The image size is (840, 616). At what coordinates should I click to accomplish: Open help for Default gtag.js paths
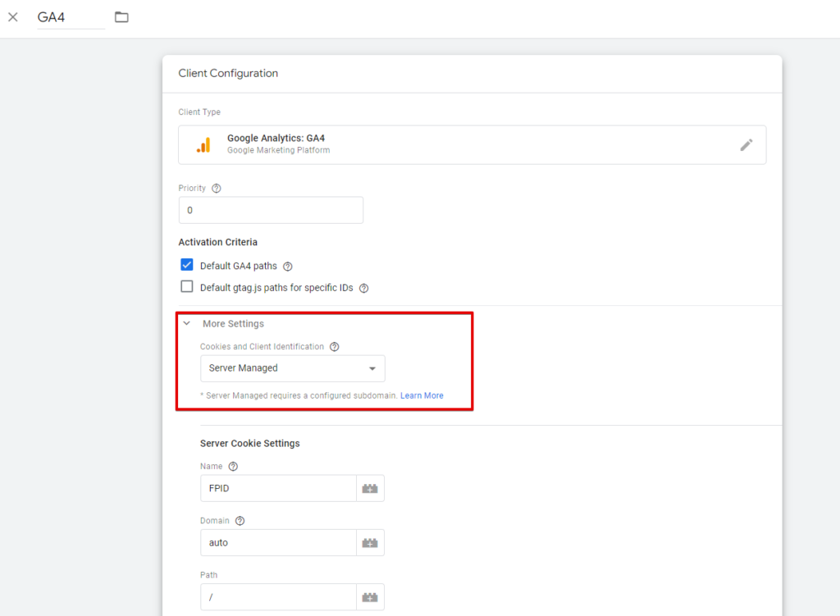(363, 288)
